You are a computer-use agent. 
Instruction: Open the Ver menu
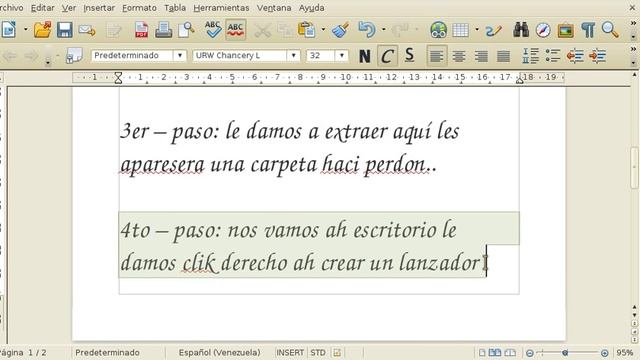click(69, 8)
